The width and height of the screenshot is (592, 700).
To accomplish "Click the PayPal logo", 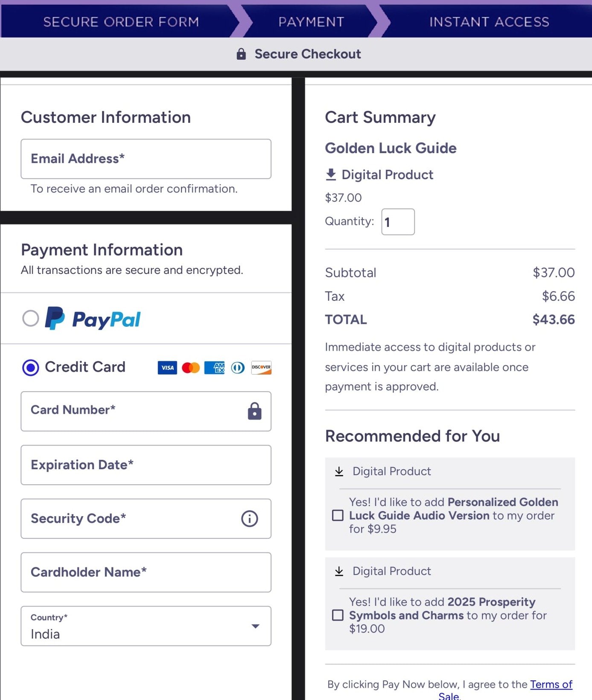I will [x=93, y=319].
